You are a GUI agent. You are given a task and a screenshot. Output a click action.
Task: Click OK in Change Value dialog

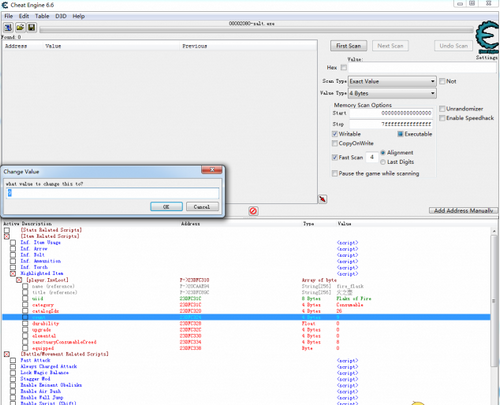pos(166,207)
